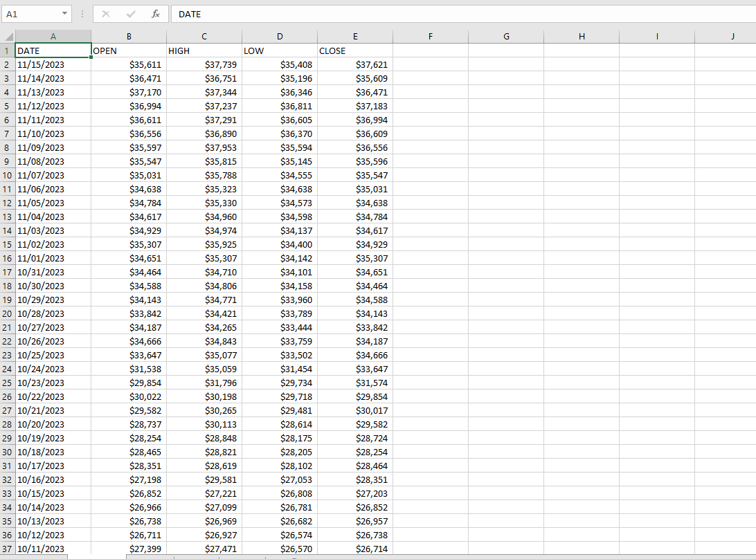Select the OPEN value $37,170
Viewport: 756px width, 559px height.
point(129,92)
